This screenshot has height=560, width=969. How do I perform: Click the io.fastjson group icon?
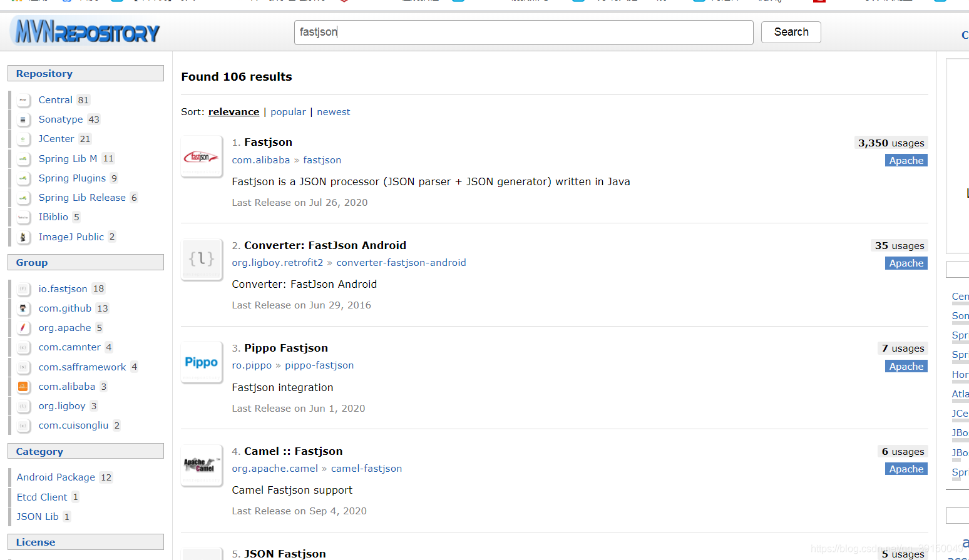click(23, 289)
